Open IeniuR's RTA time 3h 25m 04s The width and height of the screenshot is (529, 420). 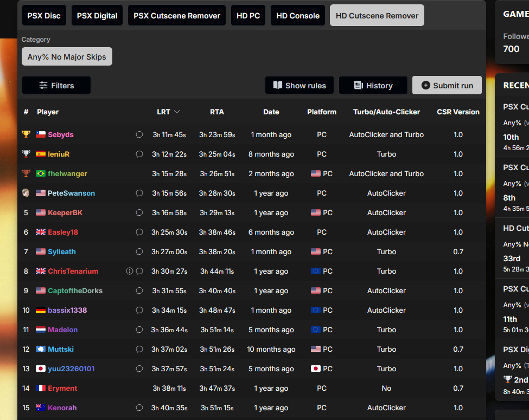(x=217, y=154)
